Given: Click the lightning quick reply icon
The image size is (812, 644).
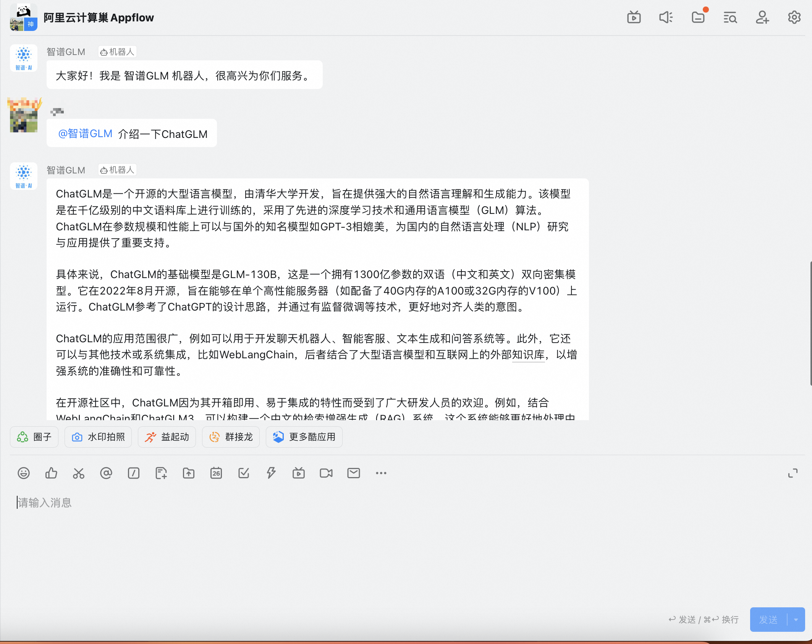Looking at the screenshot, I should (271, 473).
